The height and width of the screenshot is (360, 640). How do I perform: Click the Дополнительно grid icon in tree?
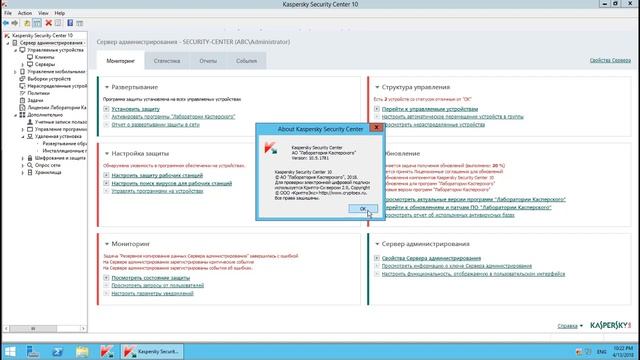[x=22, y=115]
